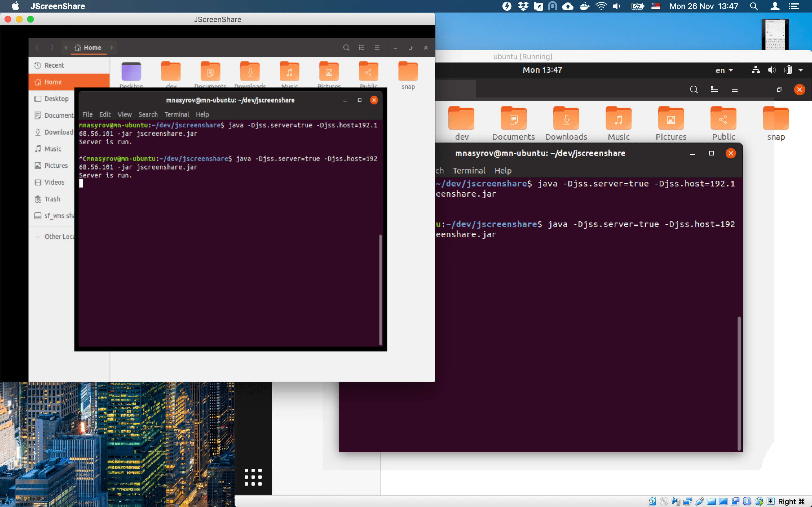Toggle list view in Ubuntu Files window

coord(714,90)
